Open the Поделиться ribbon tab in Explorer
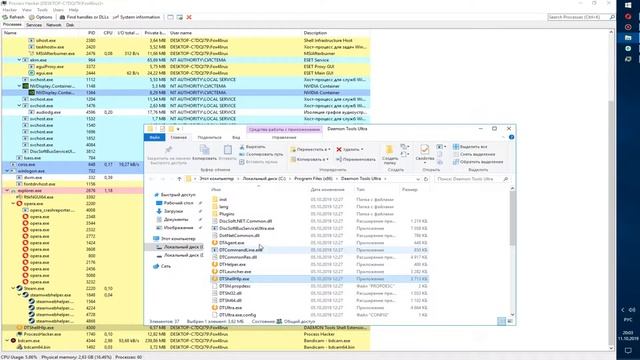Image resolution: width=640 pixels, height=360 pixels. pos(209,138)
